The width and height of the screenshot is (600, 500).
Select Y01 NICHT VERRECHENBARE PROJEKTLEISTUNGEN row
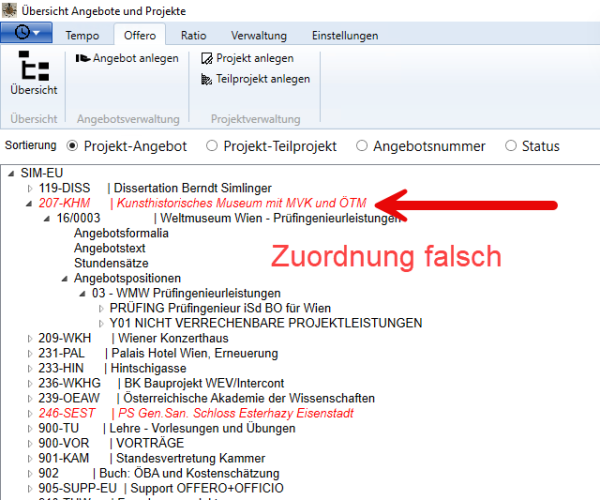(x=266, y=323)
